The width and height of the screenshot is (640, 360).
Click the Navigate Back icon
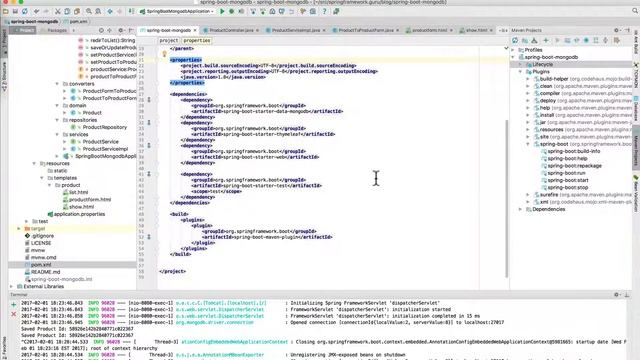tap(110, 11)
